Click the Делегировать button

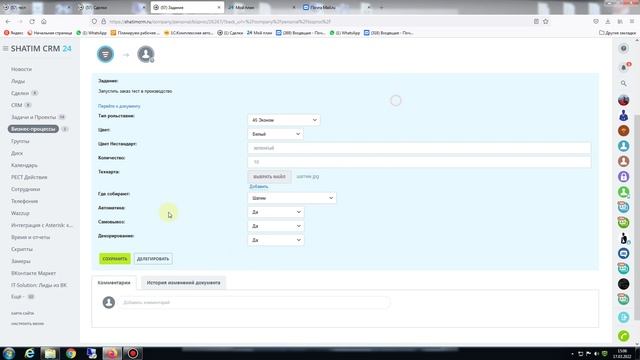click(153, 259)
